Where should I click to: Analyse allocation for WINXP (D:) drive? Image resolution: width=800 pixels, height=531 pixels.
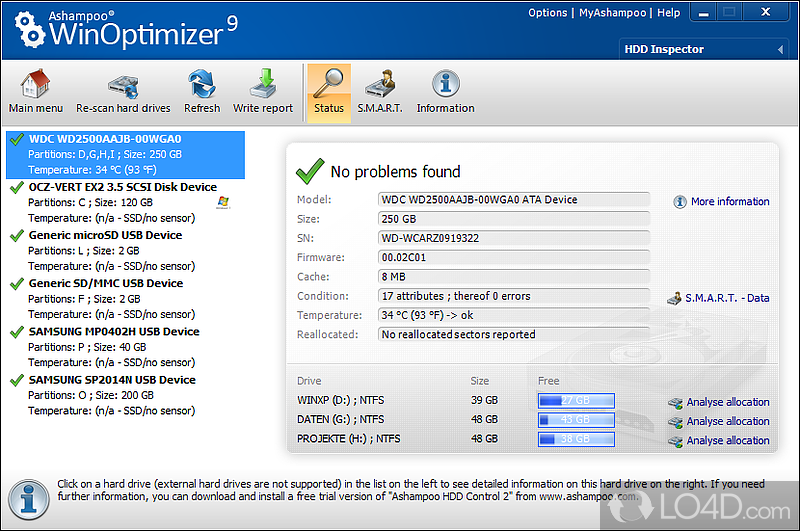727,402
